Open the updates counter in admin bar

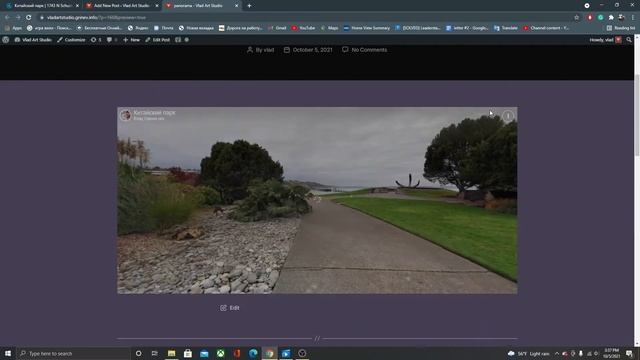(96, 40)
